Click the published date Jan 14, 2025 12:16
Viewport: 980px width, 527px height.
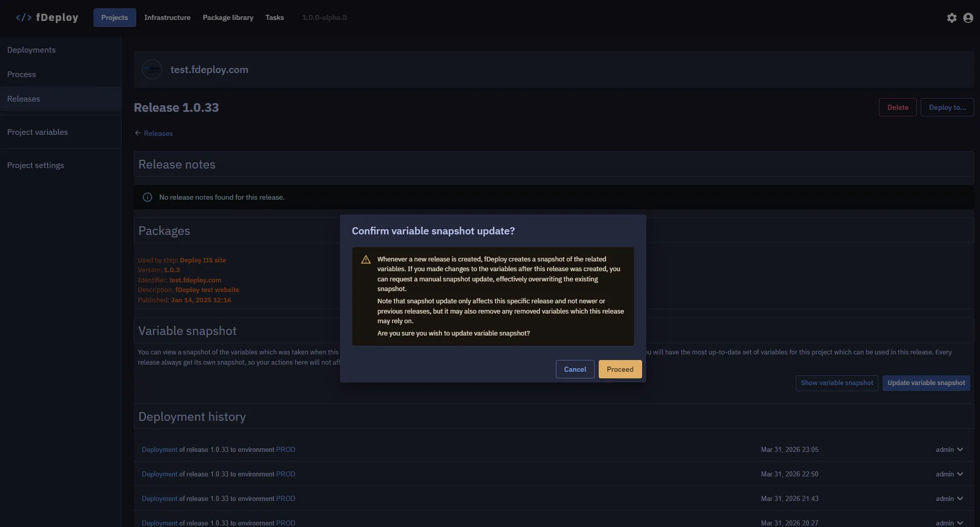point(201,300)
